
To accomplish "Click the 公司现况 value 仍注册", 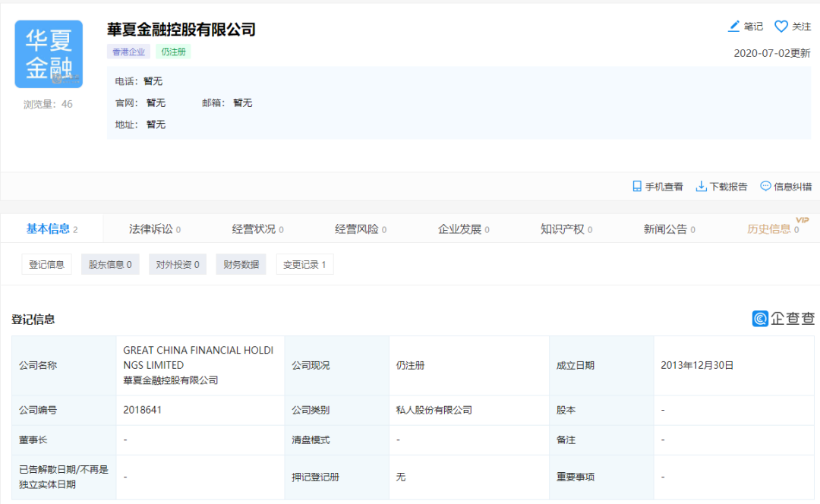I will (410, 365).
